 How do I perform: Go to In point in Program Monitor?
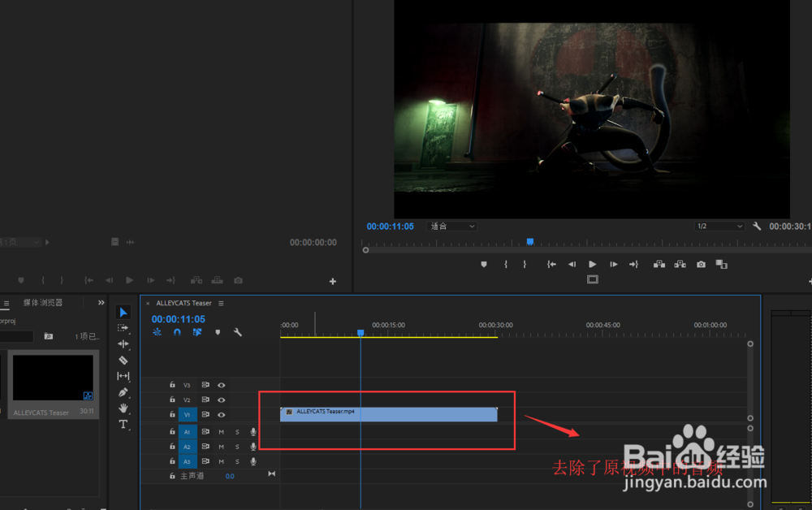click(x=551, y=265)
